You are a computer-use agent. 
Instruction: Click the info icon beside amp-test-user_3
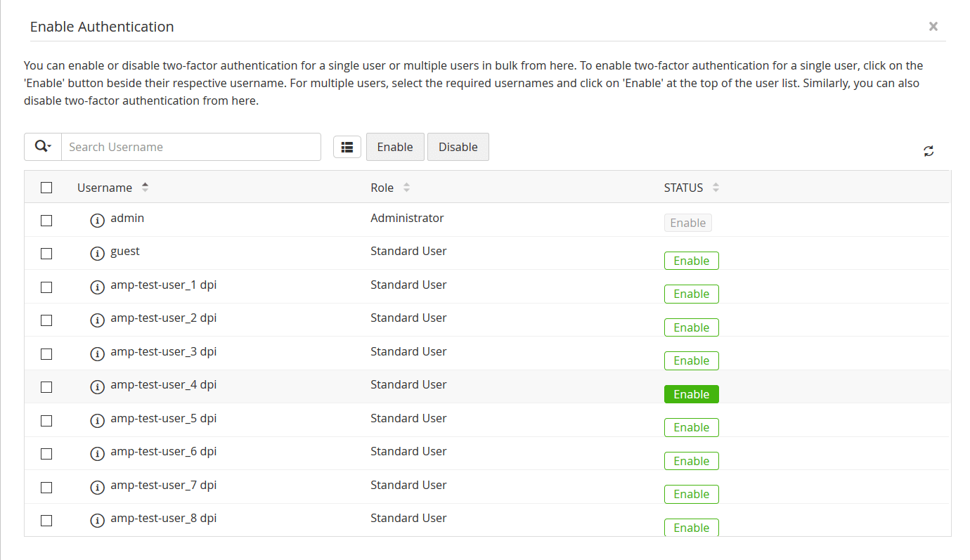coord(98,353)
